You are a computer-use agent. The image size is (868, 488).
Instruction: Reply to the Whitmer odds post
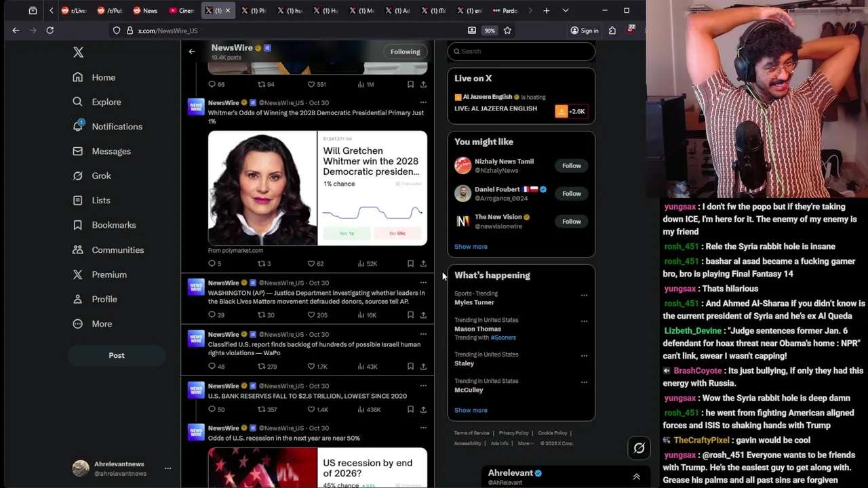click(x=214, y=264)
